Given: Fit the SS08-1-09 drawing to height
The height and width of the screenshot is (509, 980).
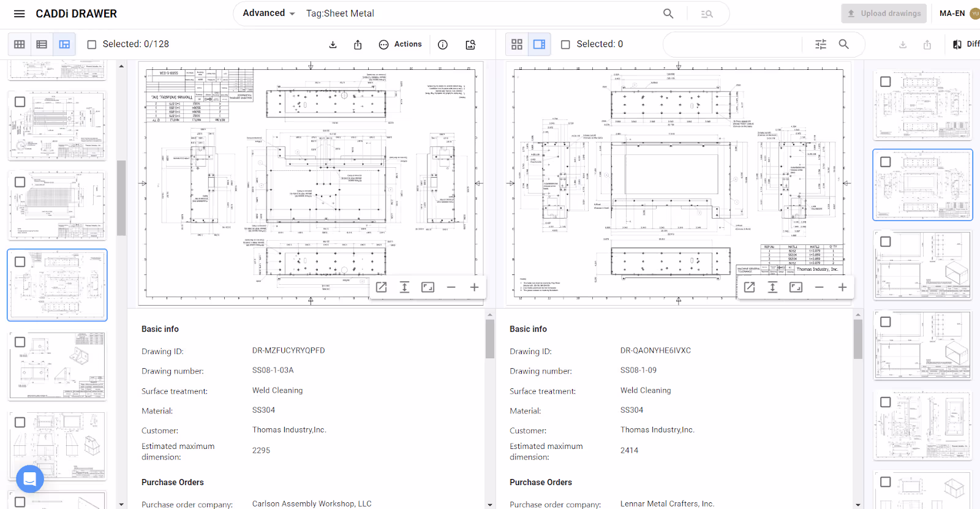Looking at the screenshot, I should (x=772, y=287).
